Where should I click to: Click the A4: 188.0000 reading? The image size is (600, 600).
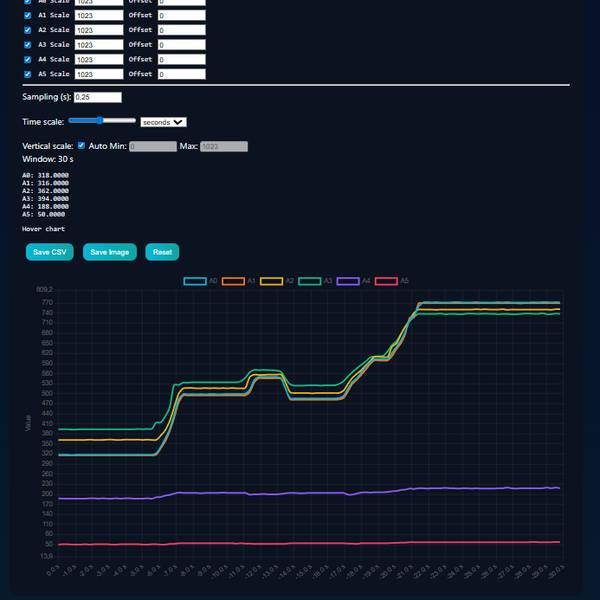[46, 207]
